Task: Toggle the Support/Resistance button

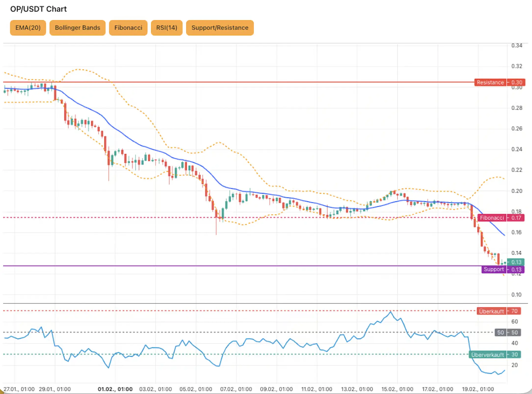Action: 220,28
